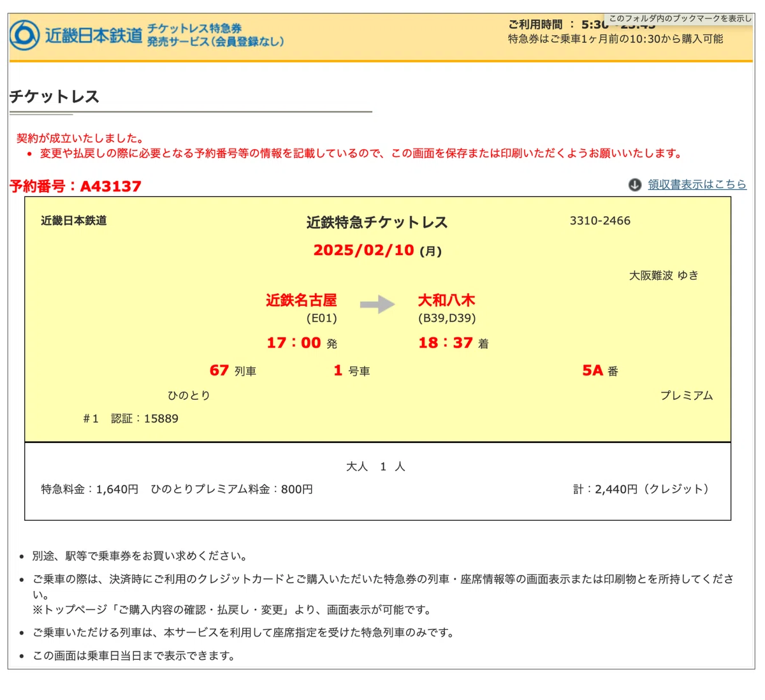Select the reservation number A43137 text

click(x=75, y=186)
